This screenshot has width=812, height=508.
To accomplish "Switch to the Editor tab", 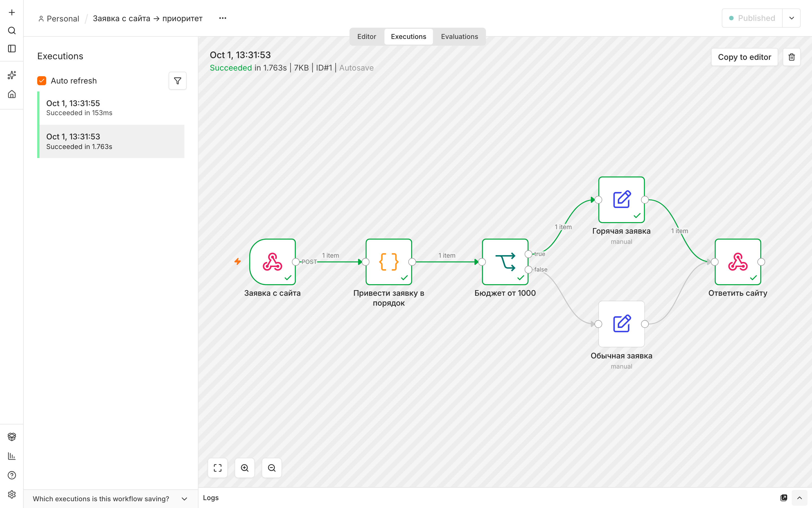I will [x=367, y=37].
